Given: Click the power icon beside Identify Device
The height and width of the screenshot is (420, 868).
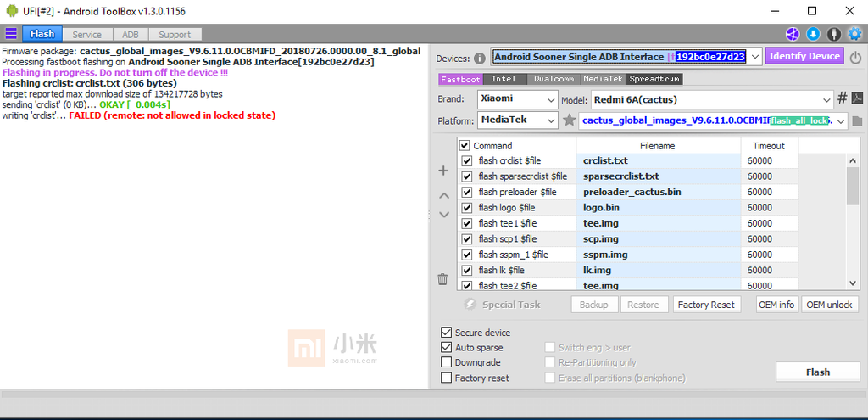Looking at the screenshot, I should point(856,57).
